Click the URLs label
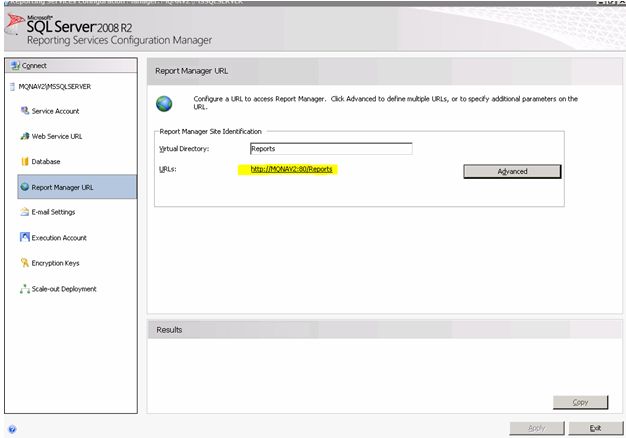The height and width of the screenshot is (438, 626). click(x=168, y=169)
